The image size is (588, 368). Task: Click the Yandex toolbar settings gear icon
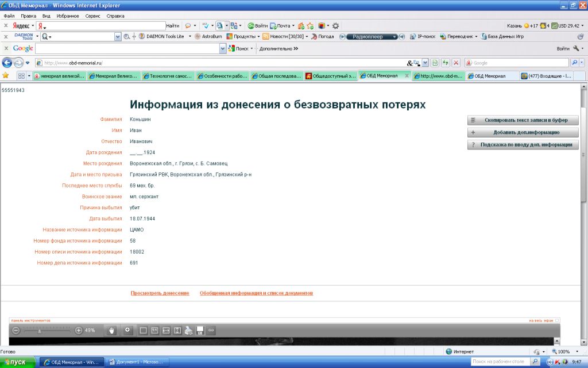336,26
